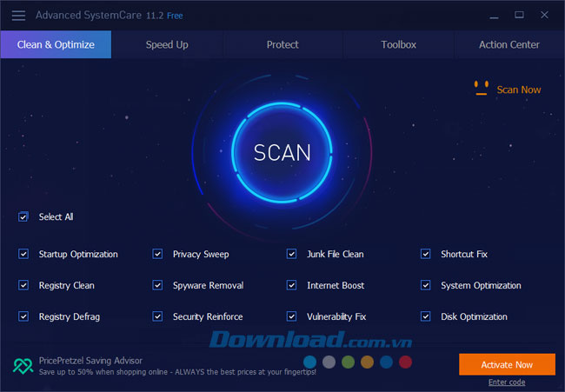Open the Speed Up tab
The image size is (565, 392).
[x=167, y=44]
